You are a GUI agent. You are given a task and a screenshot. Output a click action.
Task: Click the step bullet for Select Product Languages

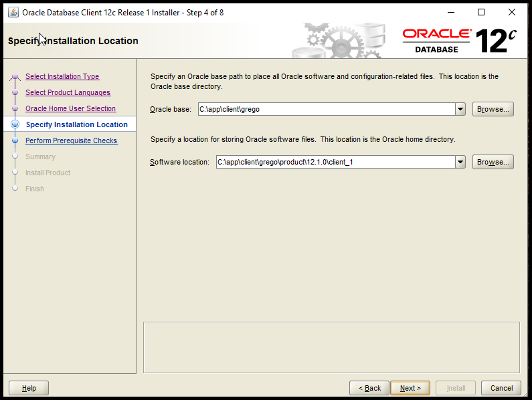point(15,92)
